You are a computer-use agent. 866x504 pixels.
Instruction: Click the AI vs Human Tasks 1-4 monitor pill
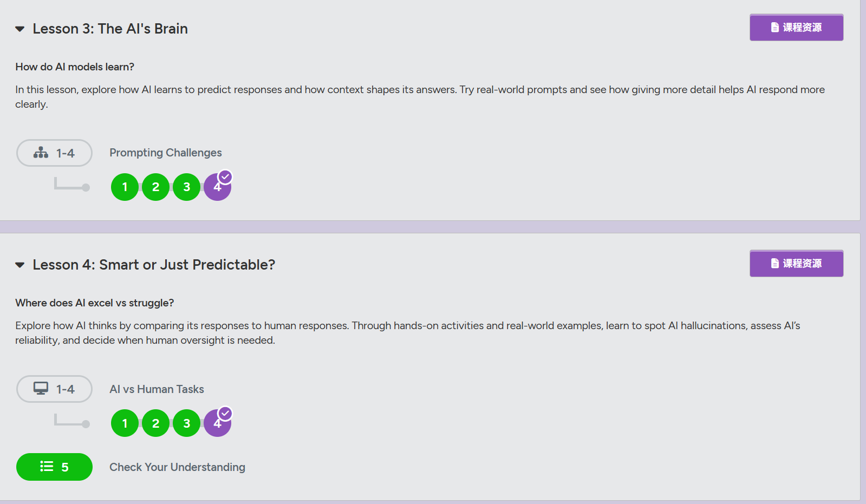pos(54,389)
